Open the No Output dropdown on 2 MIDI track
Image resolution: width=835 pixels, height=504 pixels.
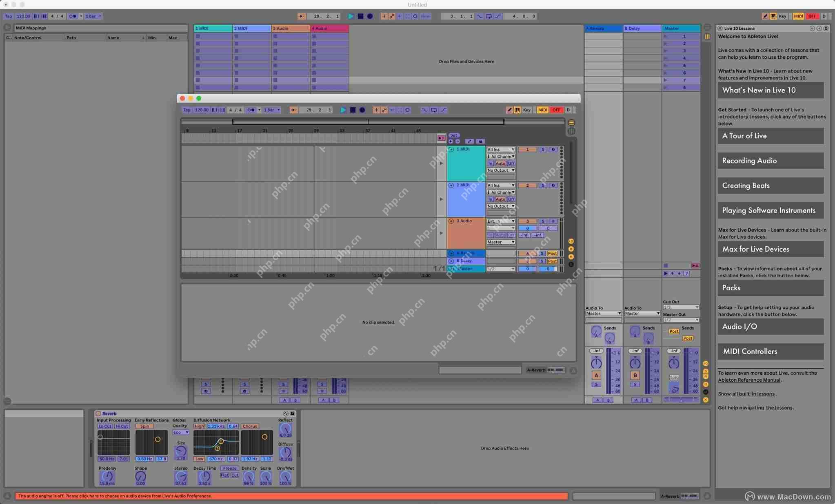click(x=500, y=206)
